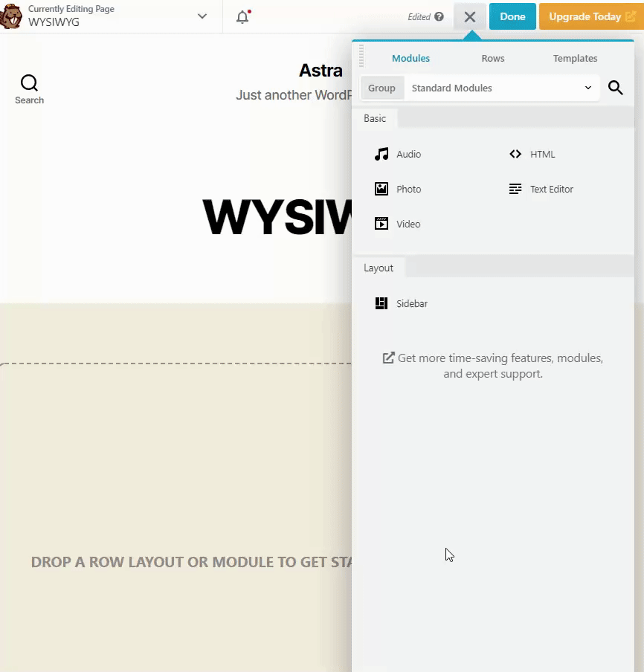Screen dimensions: 644x672
Task: Open the Standard Modules group dropdown
Action: [501, 88]
